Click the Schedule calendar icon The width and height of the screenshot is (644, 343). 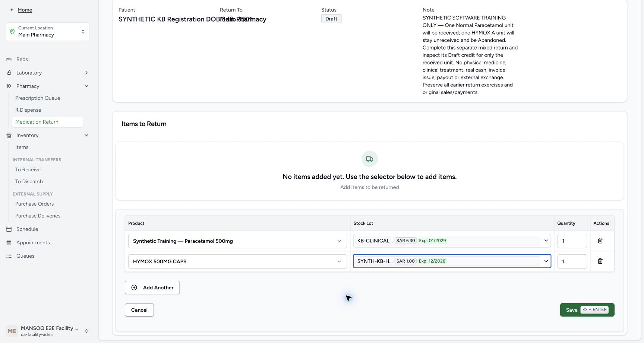(x=9, y=229)
